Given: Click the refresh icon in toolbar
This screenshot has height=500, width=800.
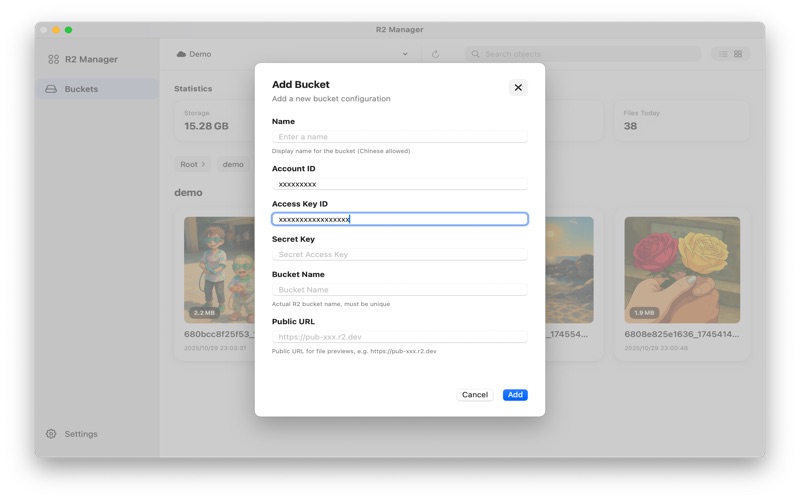Looking at the screenshot, I should (435, 54).
